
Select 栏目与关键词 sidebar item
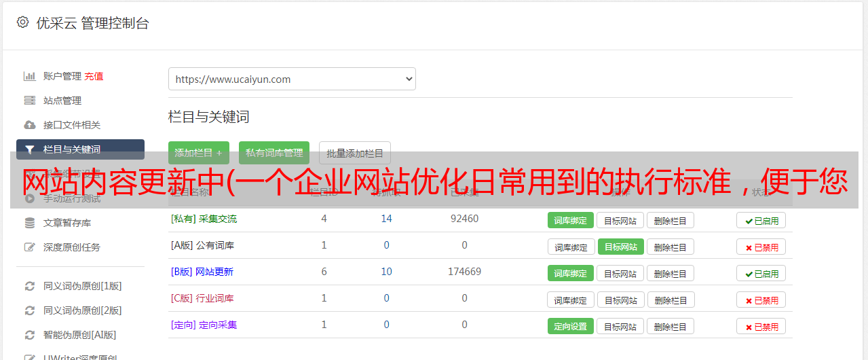click(80, 149)
